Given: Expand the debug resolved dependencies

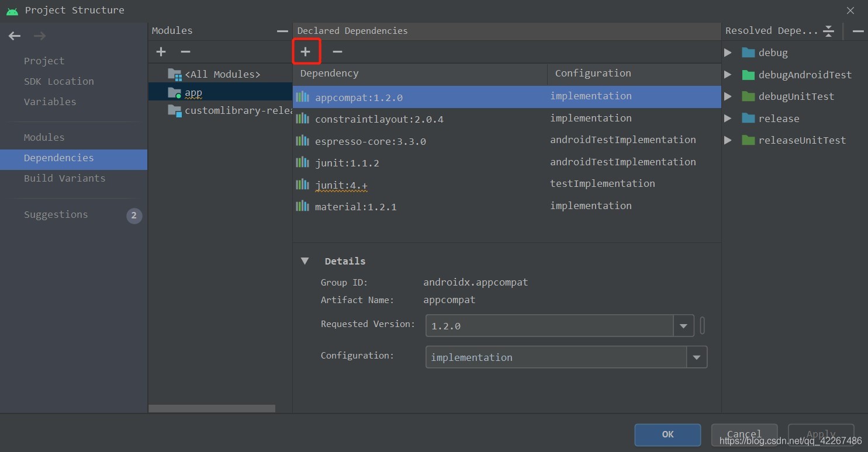Looking at the screenshot, I should [x=728, y=53].
